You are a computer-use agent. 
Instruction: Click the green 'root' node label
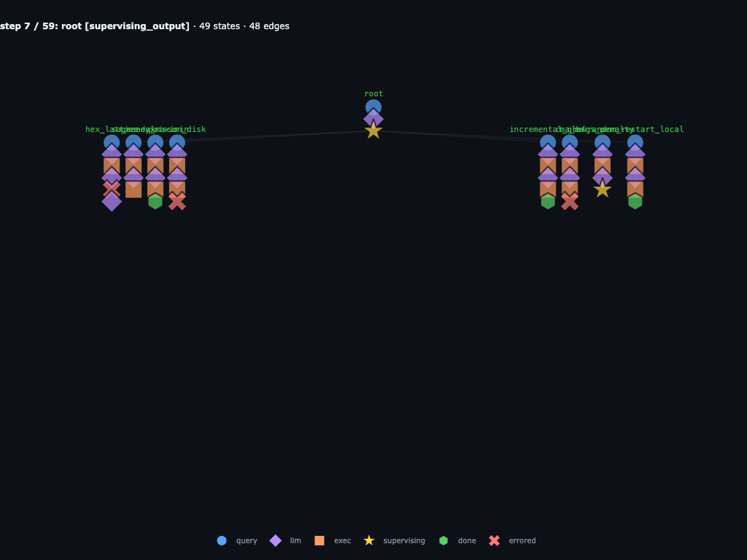coord(373,94)
